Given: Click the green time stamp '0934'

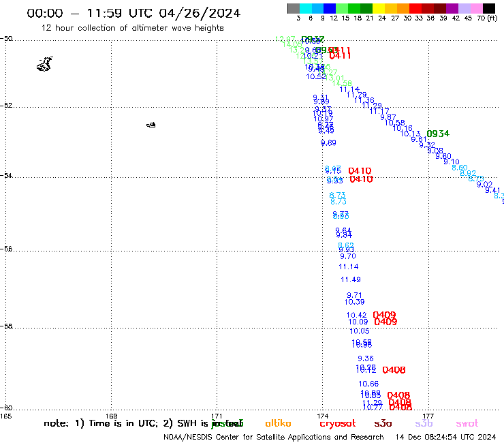Looking at the screenshot, I should [438, 134].
